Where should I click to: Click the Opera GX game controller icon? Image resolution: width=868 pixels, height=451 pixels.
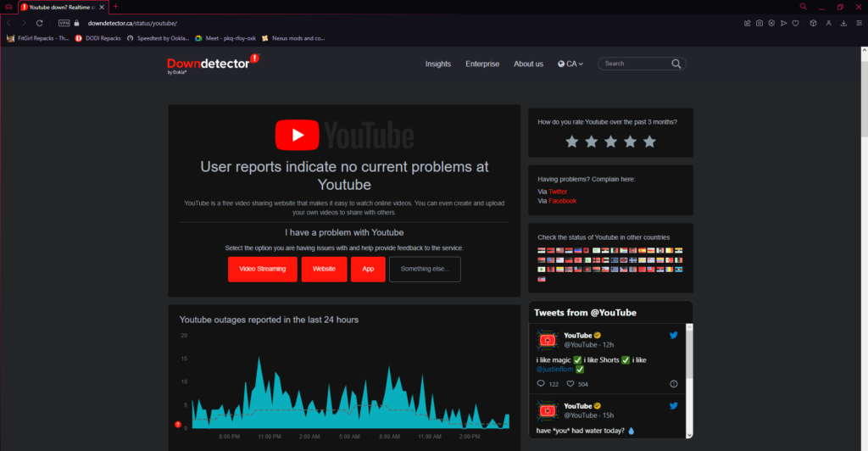(8, 7)
